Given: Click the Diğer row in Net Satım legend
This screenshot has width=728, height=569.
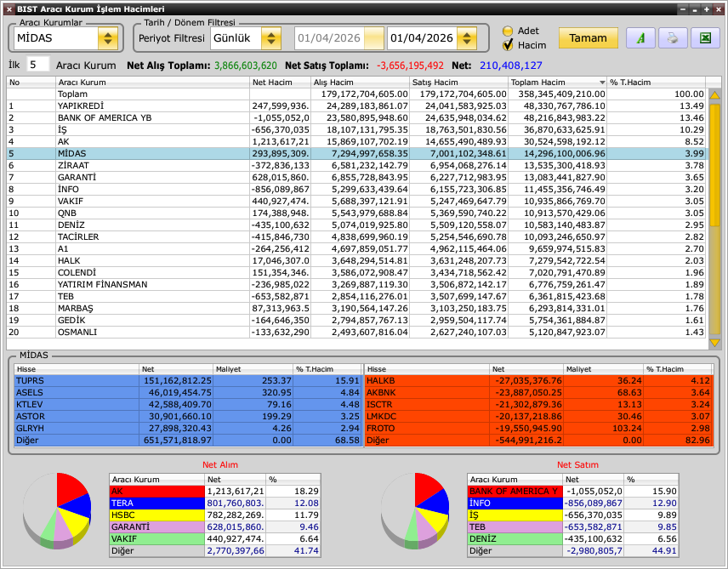Looking at the screenshot, I should click(x=573, y=551).
